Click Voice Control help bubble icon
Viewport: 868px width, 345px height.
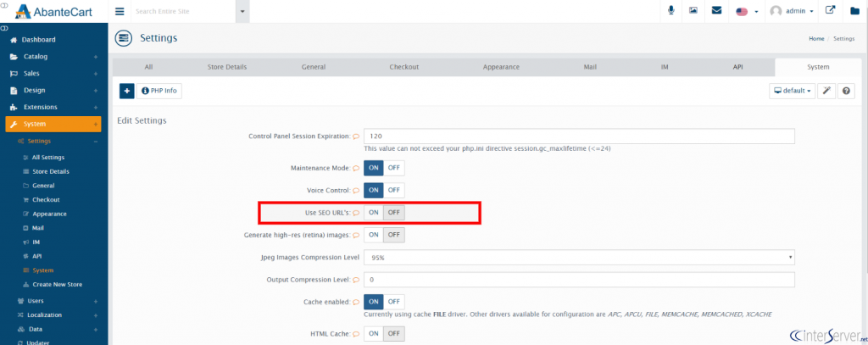(x=357, y=191)
